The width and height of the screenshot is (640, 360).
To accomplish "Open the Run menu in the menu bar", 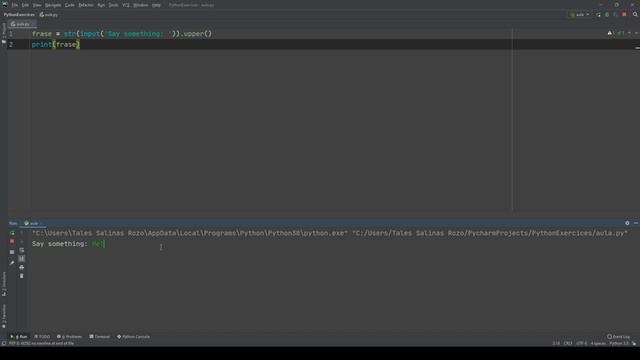I will [x=101, y=5].
